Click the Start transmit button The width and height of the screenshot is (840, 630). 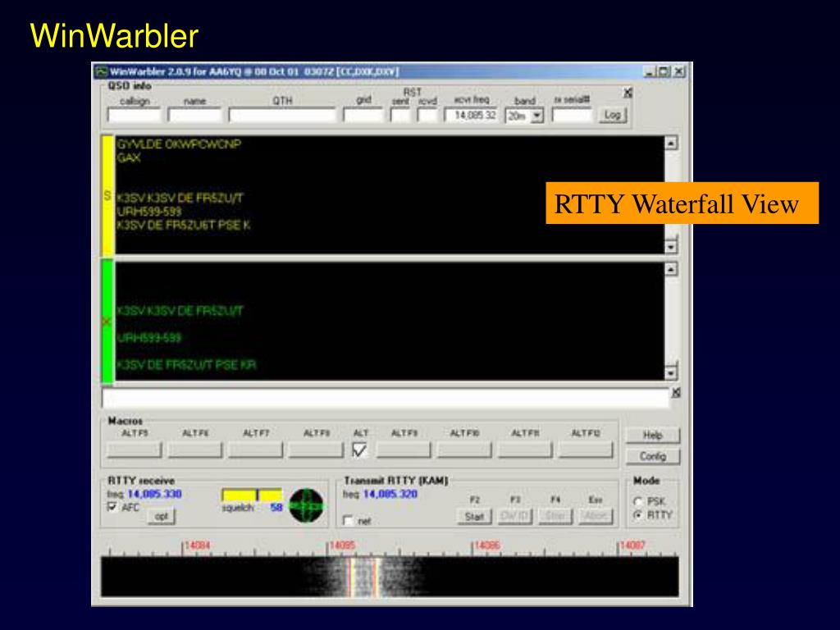(x=474, y=517)
